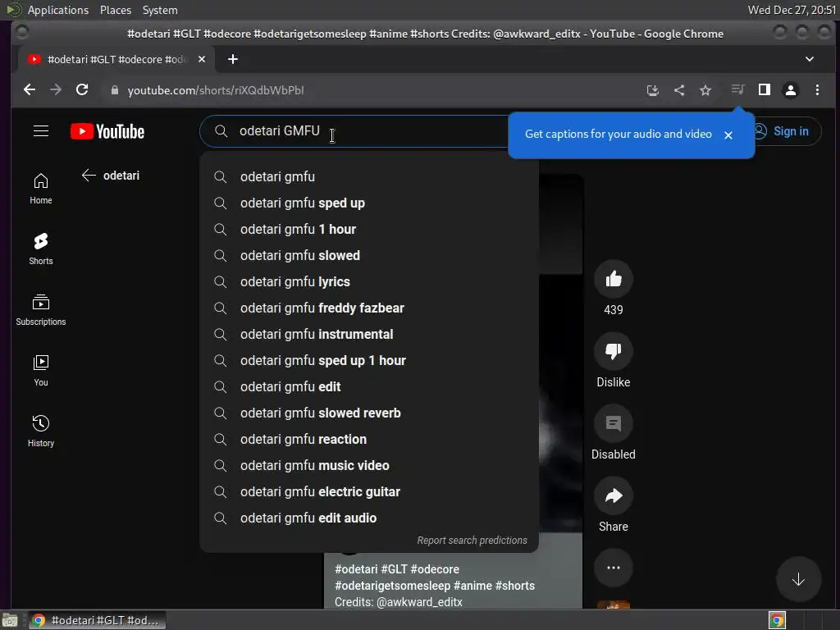
Task: Open the YouTube hamburger guide menu
Action: (x=41, y=131)
